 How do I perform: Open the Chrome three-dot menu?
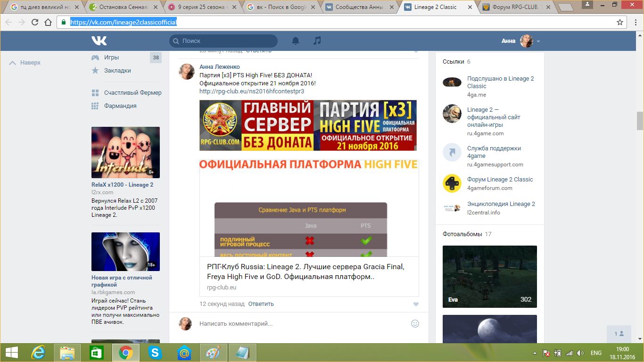pos(635,22)
